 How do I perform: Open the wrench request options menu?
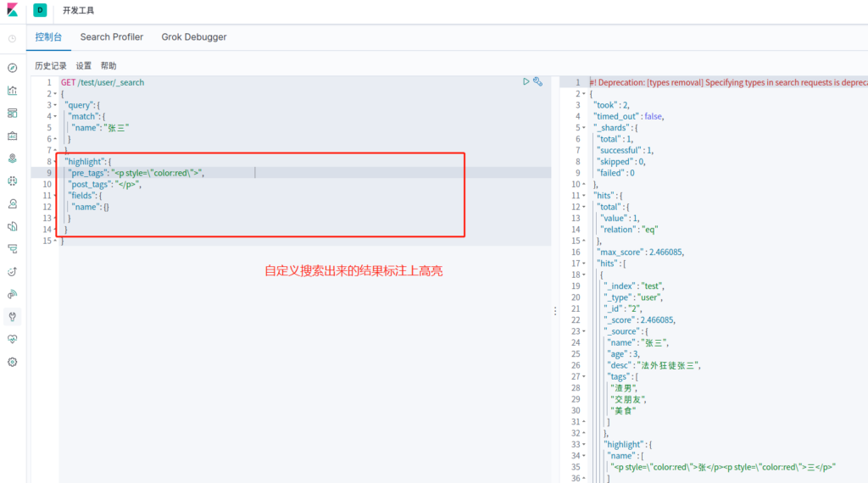(537, 81)
